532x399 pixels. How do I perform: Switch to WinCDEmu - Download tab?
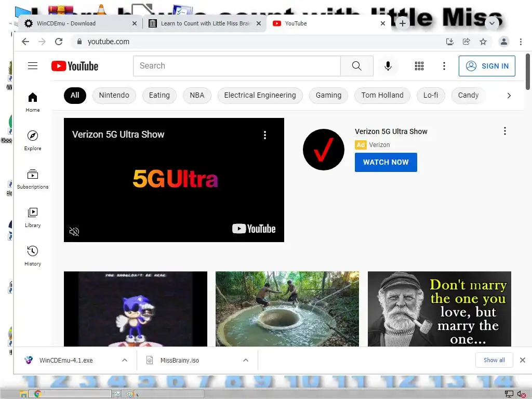[x=79, y=23]
